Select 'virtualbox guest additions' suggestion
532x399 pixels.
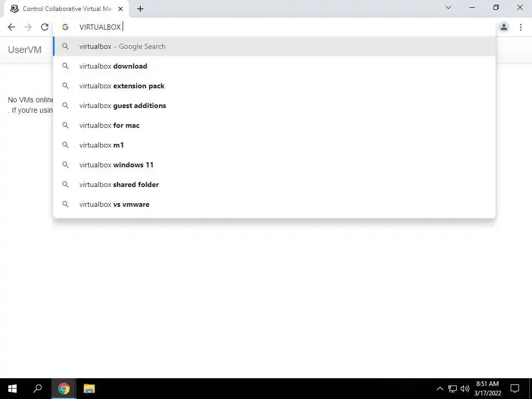point(274,105)
